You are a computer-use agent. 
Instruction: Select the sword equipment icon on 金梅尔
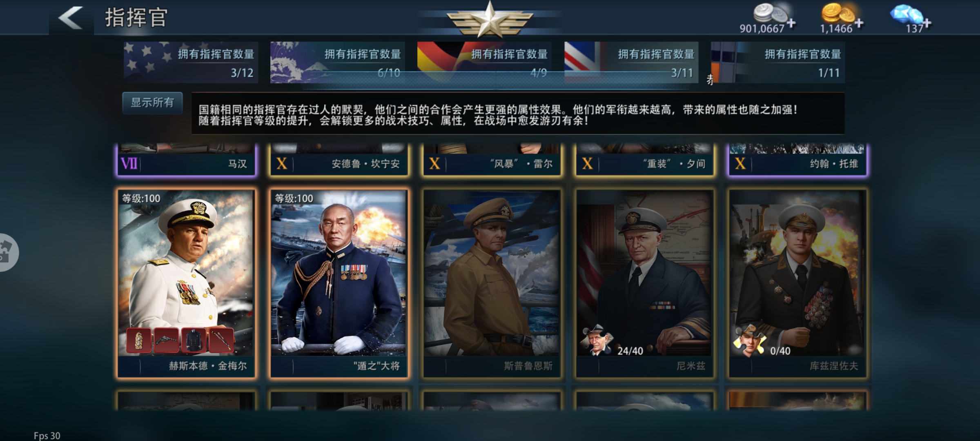tap(221, 340)
